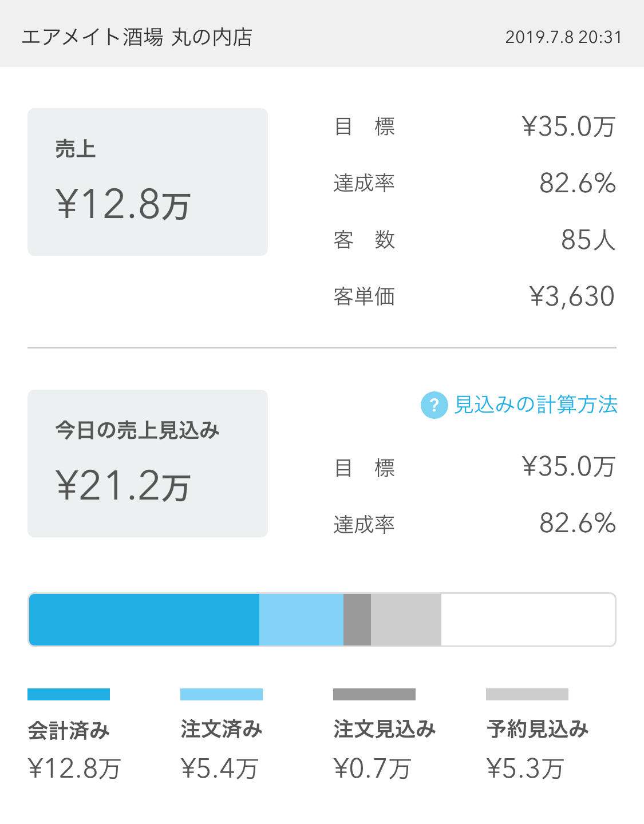Select the 今日の売上見込み ¥21.2万 card

pos(148,463)
